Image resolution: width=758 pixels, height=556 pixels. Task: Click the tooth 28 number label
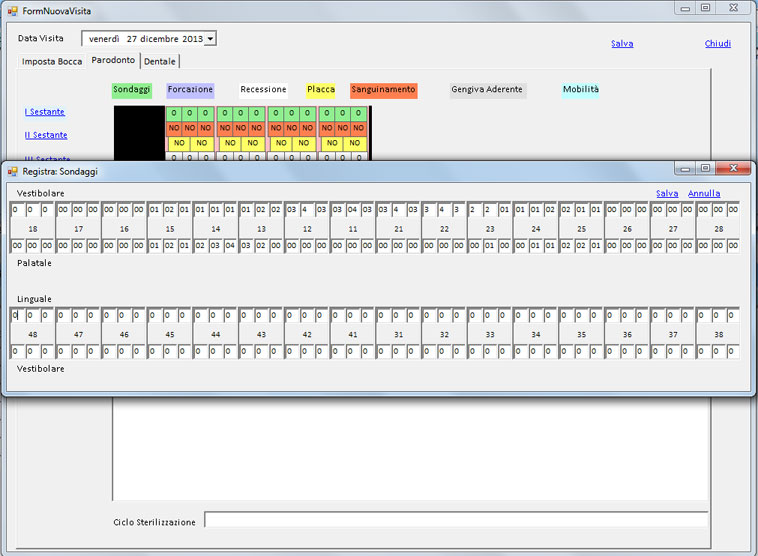pyautogui.click(x=719, y=229)
